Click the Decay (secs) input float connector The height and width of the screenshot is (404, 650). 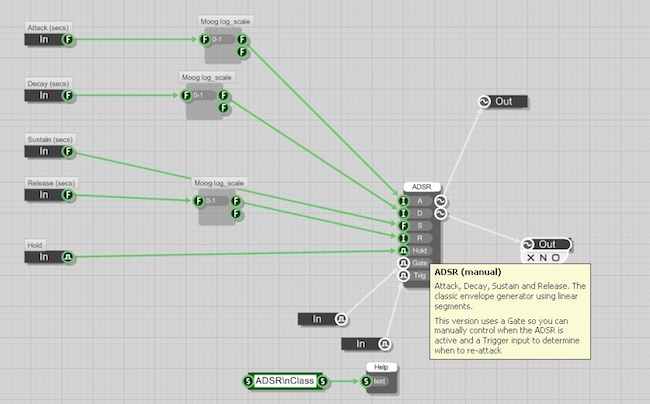(x=67, y=96)
